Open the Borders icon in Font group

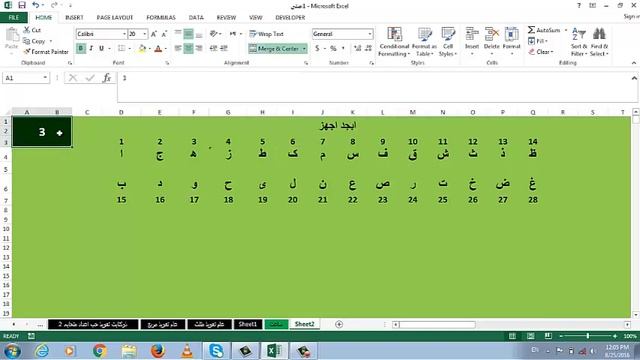click(x=122, y=48)
